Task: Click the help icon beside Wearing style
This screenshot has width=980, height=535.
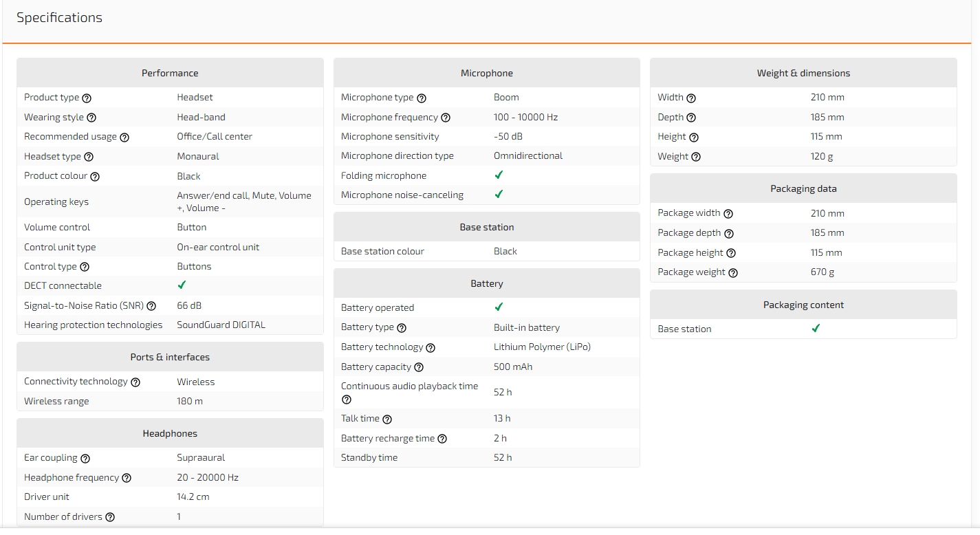Action: (91, 118)
